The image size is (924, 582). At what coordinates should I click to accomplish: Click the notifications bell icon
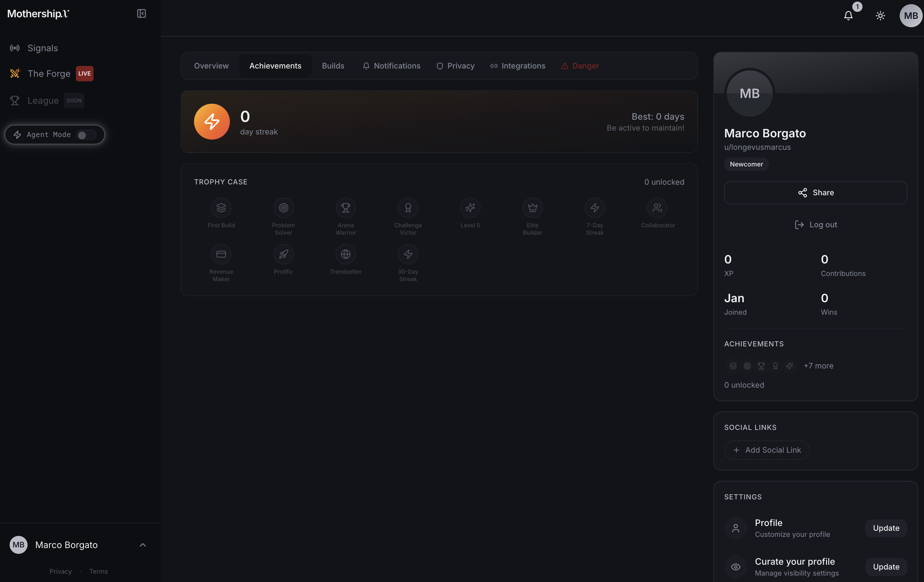pyautogui.click(x=848, y=16)
